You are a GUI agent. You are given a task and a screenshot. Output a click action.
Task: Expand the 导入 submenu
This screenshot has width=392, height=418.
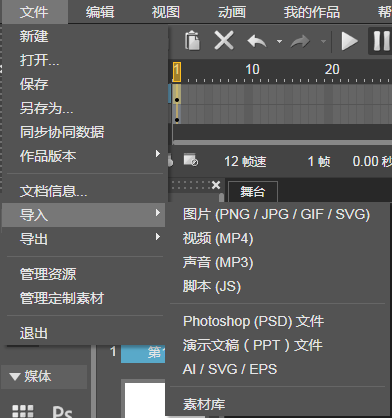coord(83,215)
